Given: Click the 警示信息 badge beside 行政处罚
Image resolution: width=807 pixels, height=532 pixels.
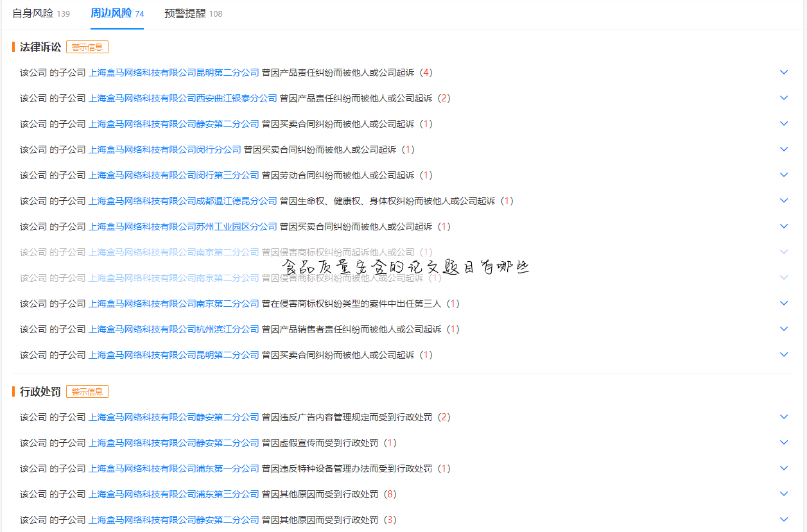Looking at the screenshot, I should 87,391.
